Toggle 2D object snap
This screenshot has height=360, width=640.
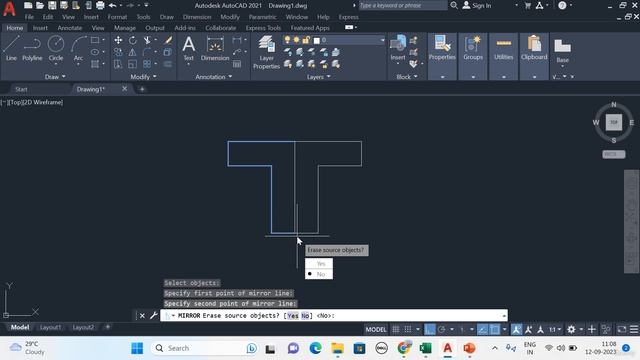(495, 329)
